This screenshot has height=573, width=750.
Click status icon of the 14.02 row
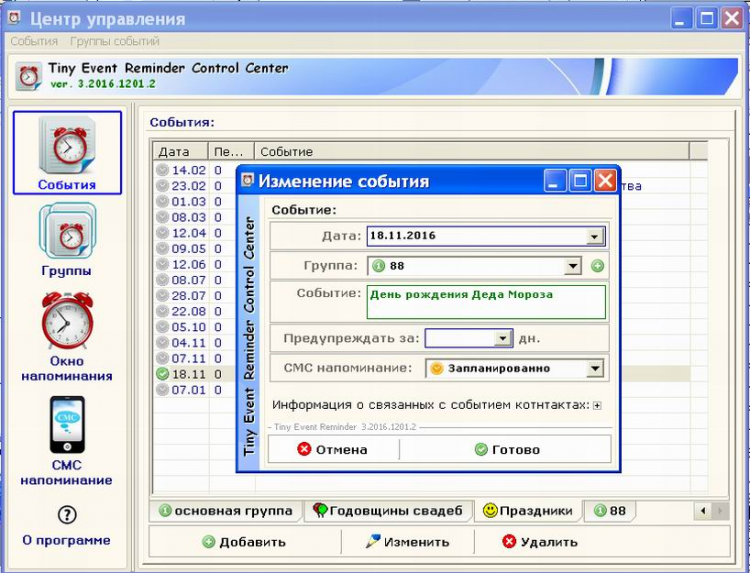163,170
